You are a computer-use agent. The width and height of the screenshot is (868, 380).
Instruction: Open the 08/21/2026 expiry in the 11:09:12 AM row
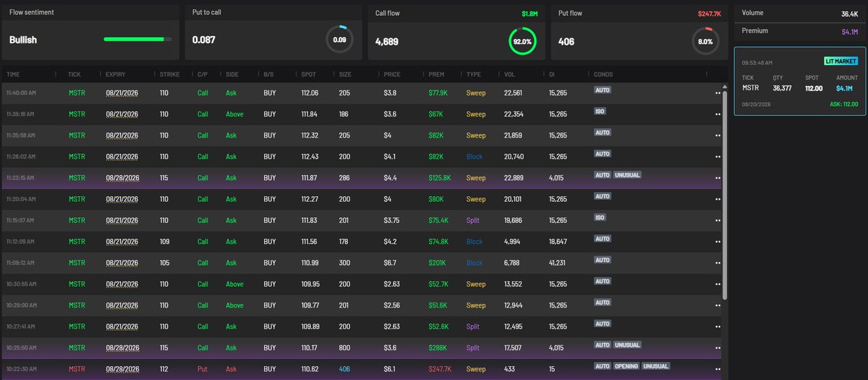pos(121,263)
